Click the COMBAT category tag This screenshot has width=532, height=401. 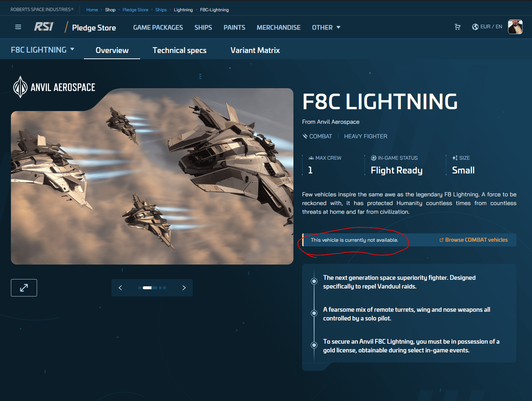coord(317,136)
